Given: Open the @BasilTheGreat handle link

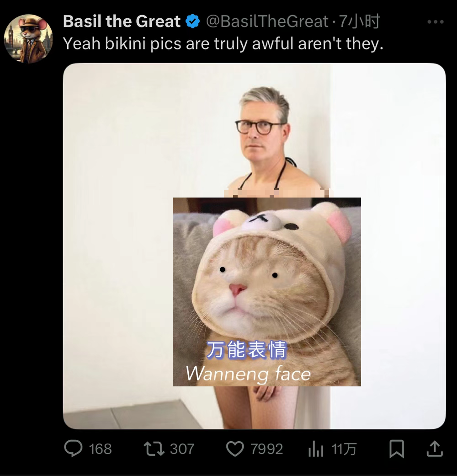Looking at the screenshot, I should click(x=267, y=21).
